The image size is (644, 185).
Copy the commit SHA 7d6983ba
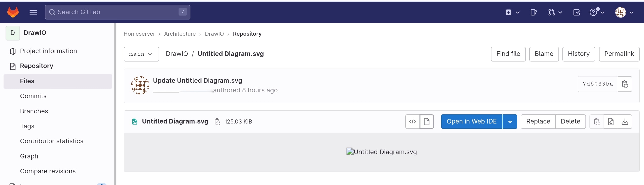coord(625,84)
